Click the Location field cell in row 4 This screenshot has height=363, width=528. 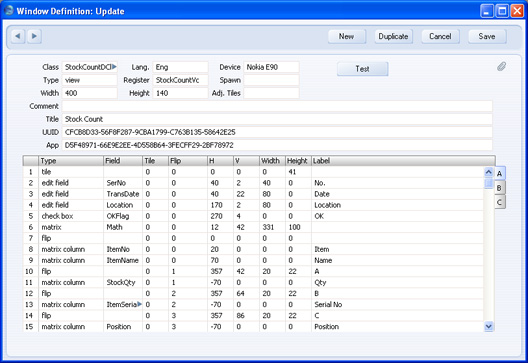pyautogui.click(x=123, y=205)
